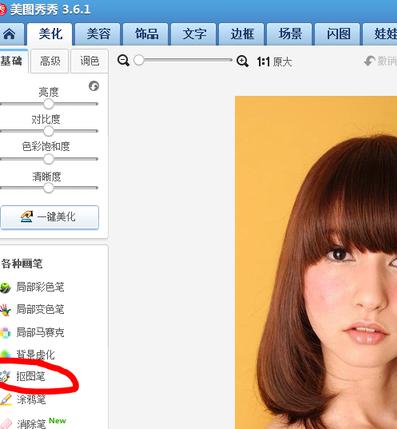
Task: Click the zoom slider handle
Action: pyautogui.click(x=139, y=60)
